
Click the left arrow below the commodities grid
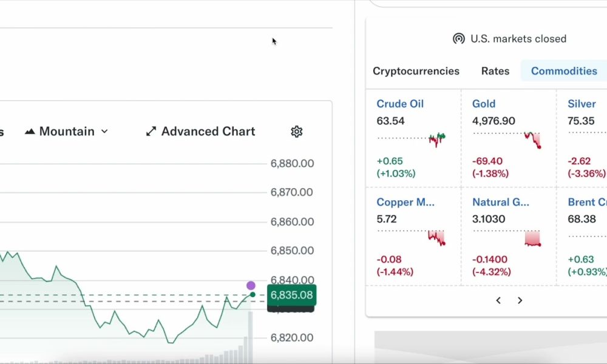click(498, 300)
